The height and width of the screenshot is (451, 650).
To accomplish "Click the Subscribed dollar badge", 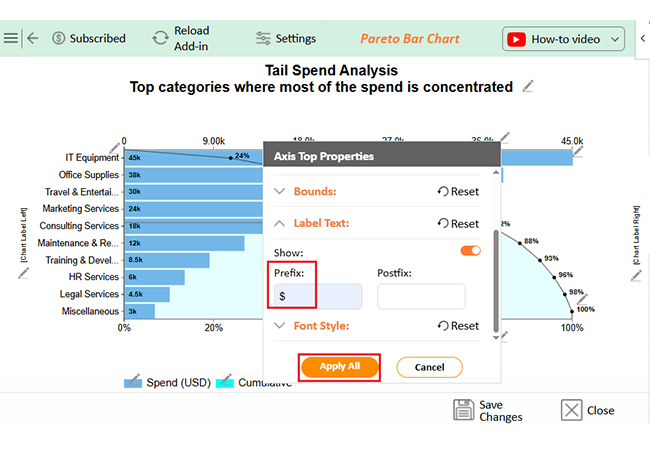I will point(58,38).
